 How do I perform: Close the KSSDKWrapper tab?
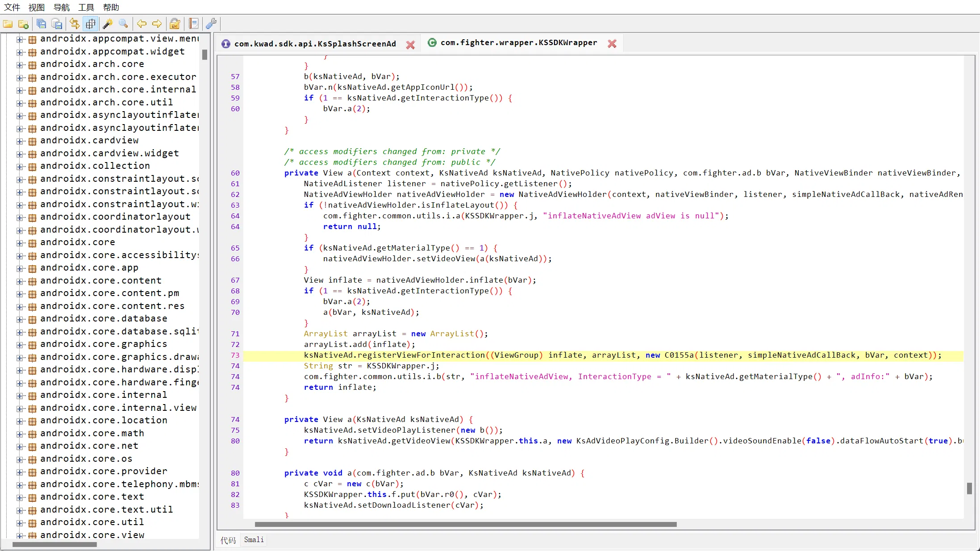click(612, 44)
